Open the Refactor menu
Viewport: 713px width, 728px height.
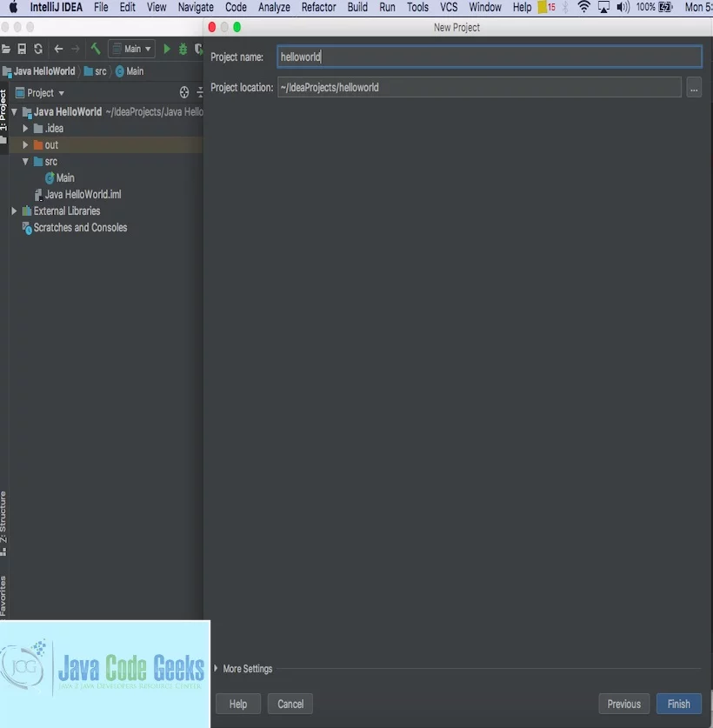point(319,7)
